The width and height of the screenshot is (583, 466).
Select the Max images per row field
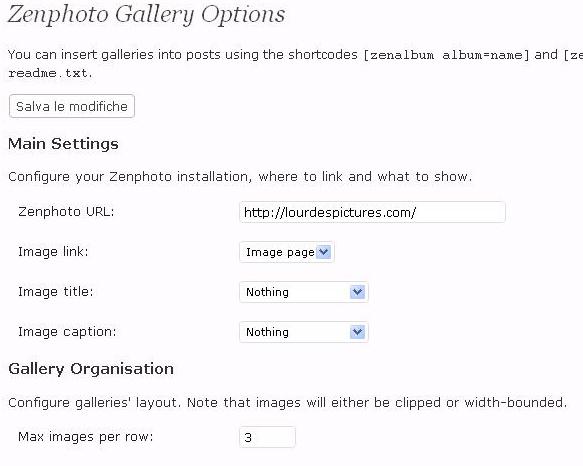pyautogui.click(x=267, y=437)
